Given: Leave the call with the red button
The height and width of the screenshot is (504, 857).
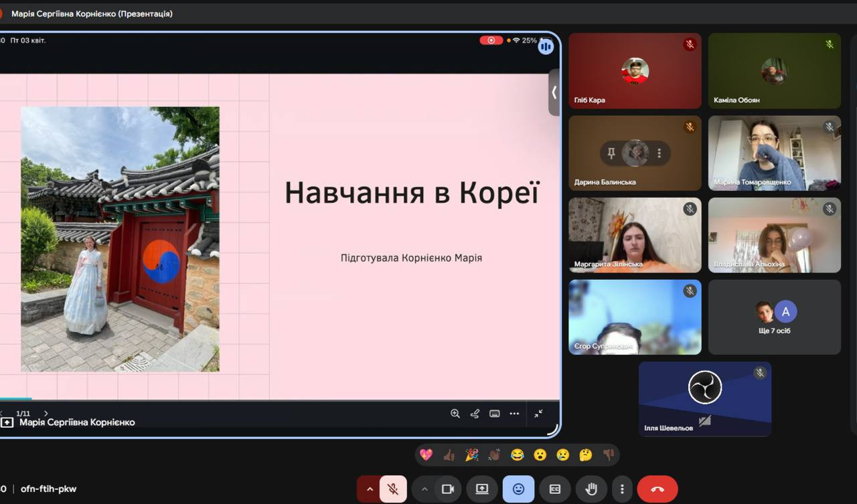Looking at the screenshot, I should pos(657,489).
